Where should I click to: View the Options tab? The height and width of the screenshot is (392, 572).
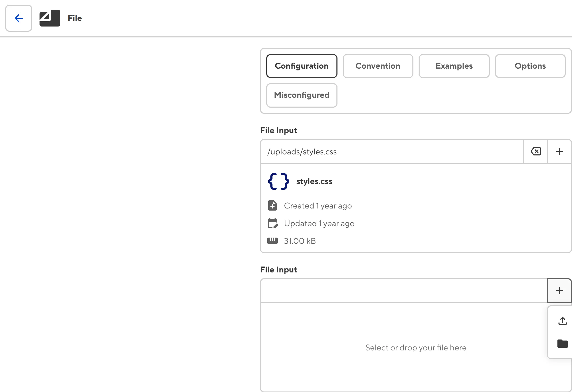tap(530, 66)
